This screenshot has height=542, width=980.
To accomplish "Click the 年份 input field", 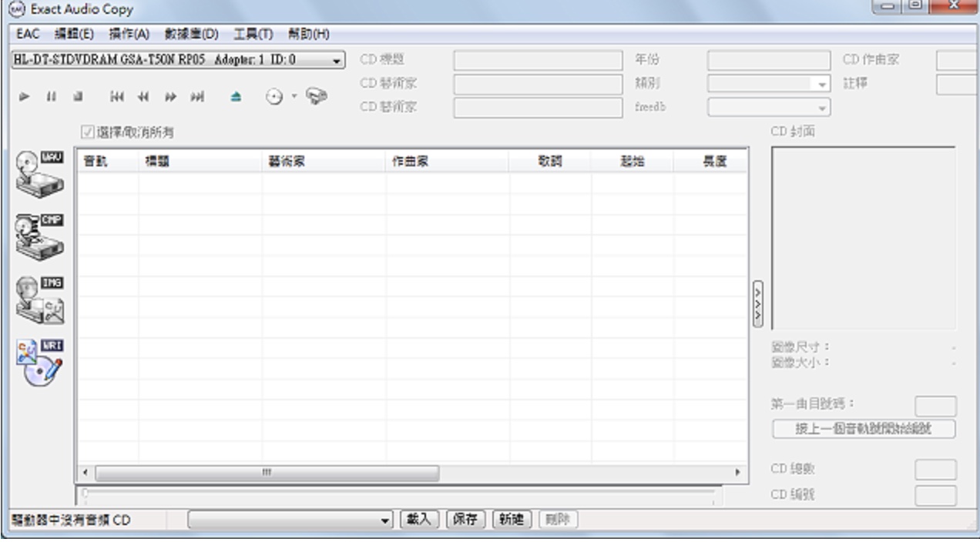I will point(769,60).
